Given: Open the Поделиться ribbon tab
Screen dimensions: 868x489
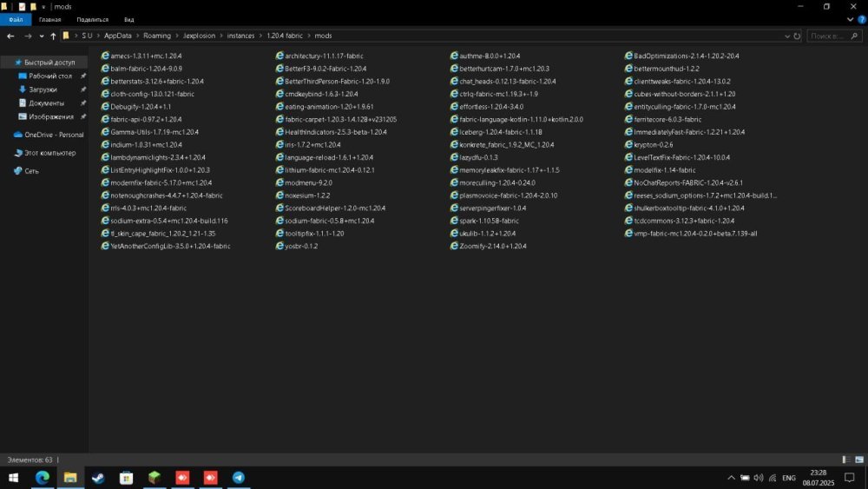Looking at the screenshot, I should (93, 19).
